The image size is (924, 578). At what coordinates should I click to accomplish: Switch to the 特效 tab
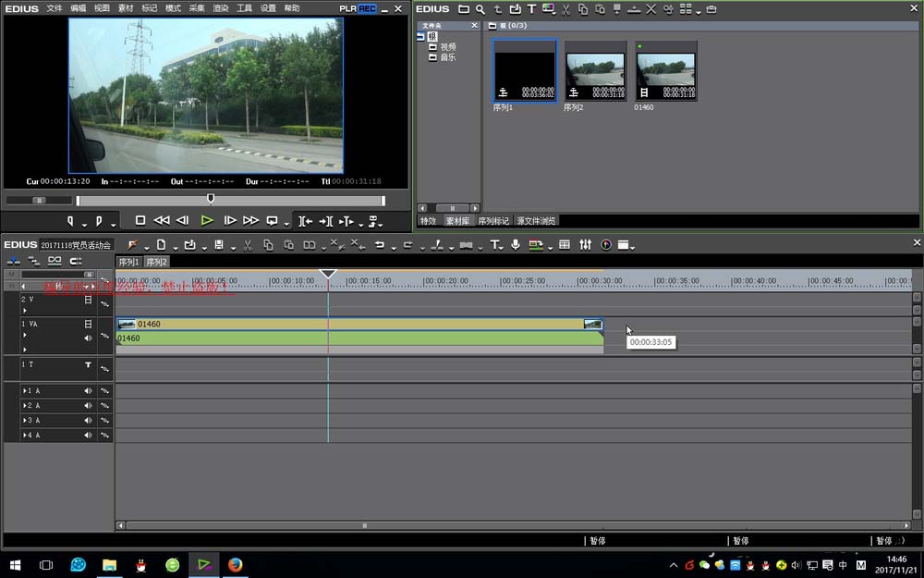coord(428,221)
